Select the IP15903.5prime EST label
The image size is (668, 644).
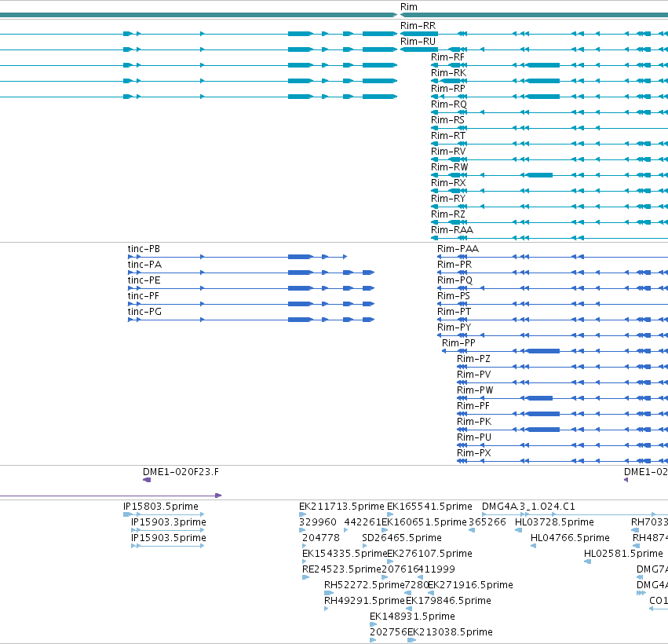[168, 538]
